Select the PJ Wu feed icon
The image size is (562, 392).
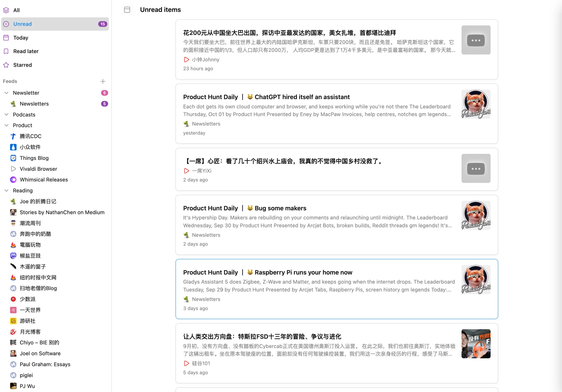pyautogui.click(x=13, y=386)
